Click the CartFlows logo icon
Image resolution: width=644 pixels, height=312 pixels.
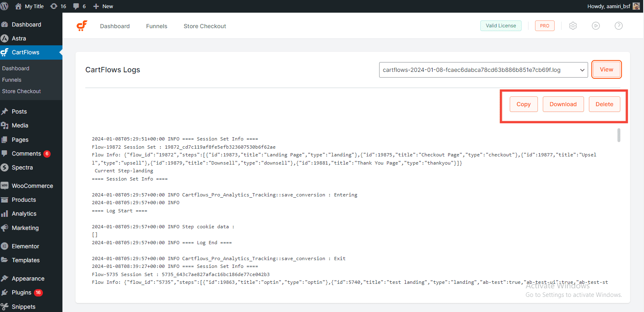82,26
